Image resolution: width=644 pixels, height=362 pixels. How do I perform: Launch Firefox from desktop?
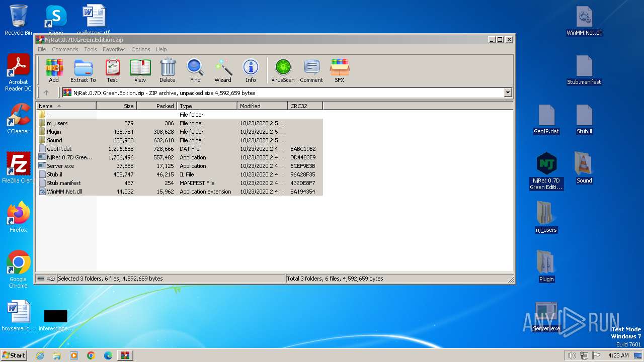tap(18, 217)
